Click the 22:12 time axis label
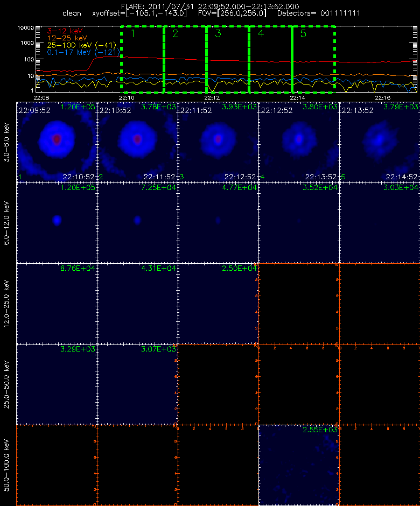420x506 pixels. click(x=212, y=97)
